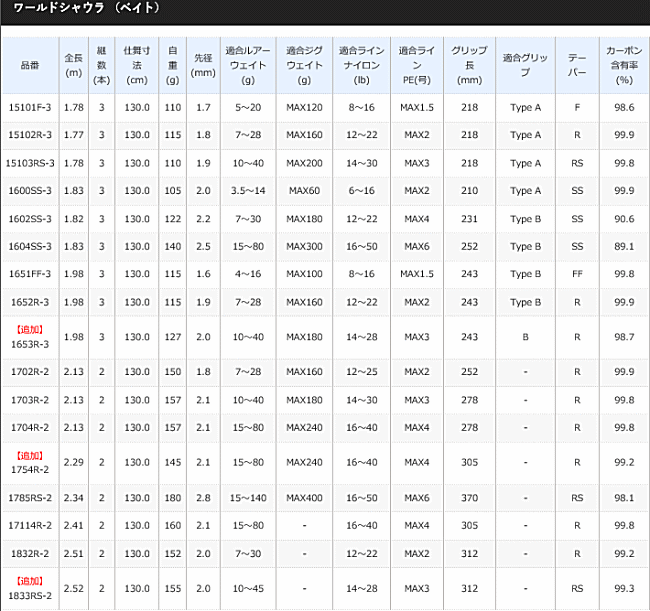Viewport: 650px width, 611px height.
Task: Select model number 17114R-2
Action: pos(30,525)
